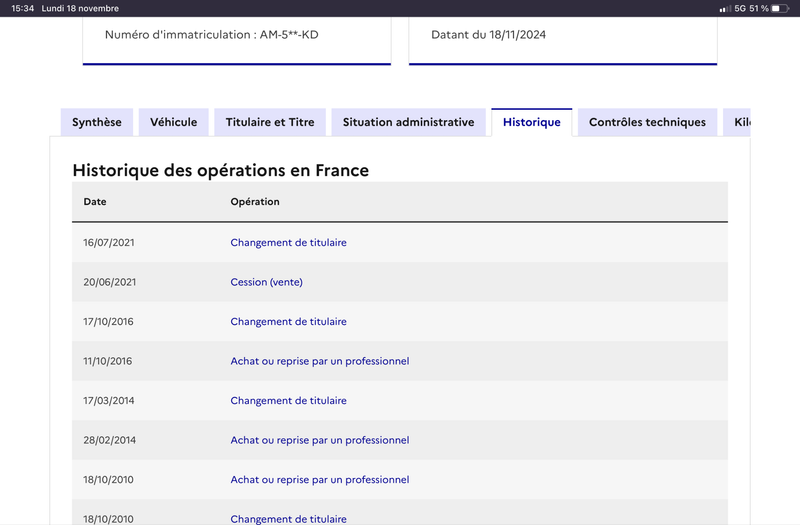Click Changement de titulaire dated 16/07/2021
800x525 pixels.
(x=288, y=243)
